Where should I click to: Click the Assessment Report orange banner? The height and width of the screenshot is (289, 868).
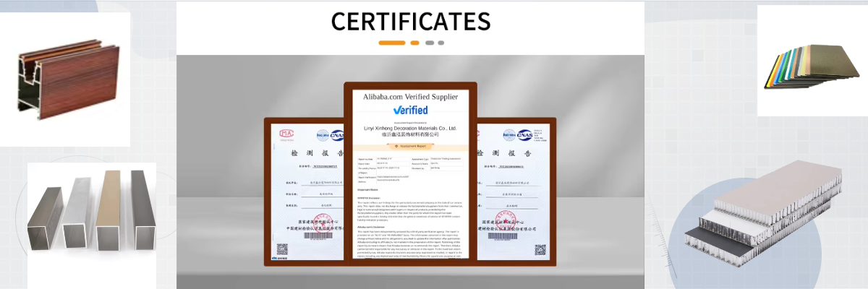coord(410,145)
